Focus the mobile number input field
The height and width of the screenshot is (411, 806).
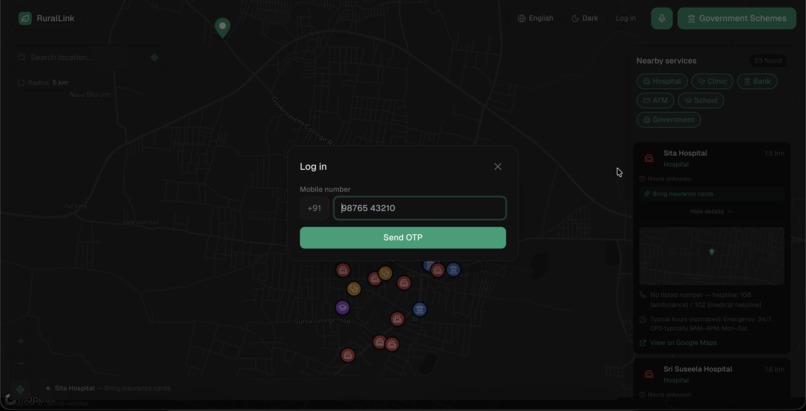(x=420, y=208)
